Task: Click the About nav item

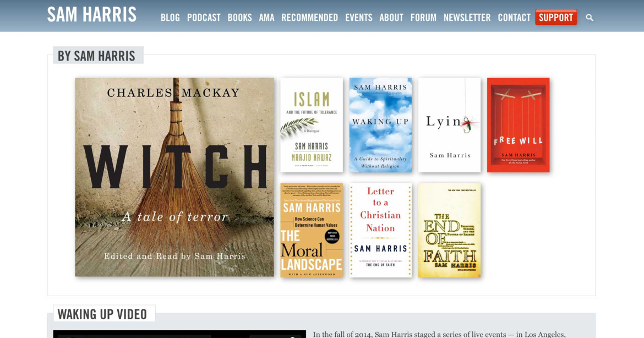Action: (x=391, y=18)
